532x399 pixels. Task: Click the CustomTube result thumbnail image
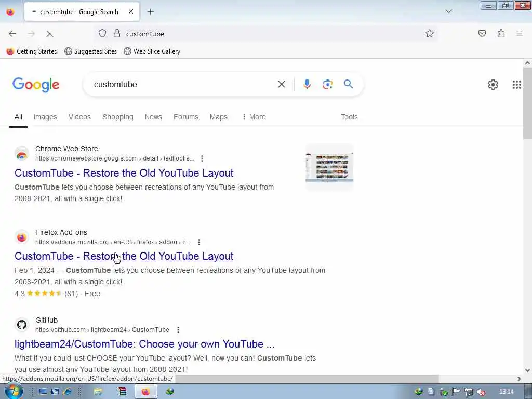pyautogui.click(x=329, y=167)
